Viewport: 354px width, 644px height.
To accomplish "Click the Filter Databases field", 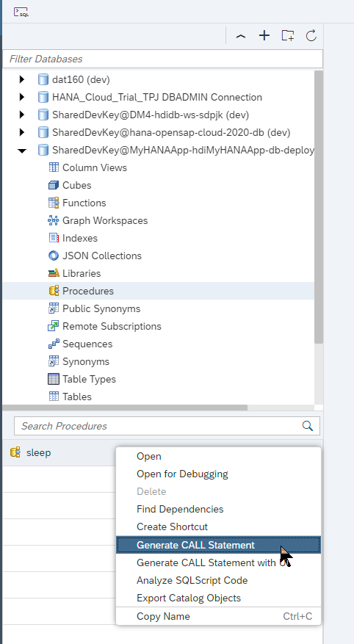I will click(162, 59).
